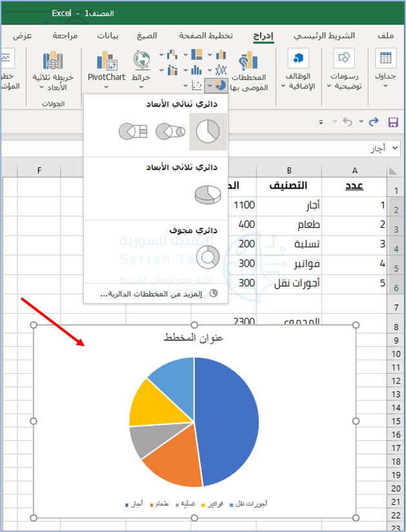Viewport: 406px width, 532px height.
Task: Click the line chart insert icon
Action: pos(221,70)
